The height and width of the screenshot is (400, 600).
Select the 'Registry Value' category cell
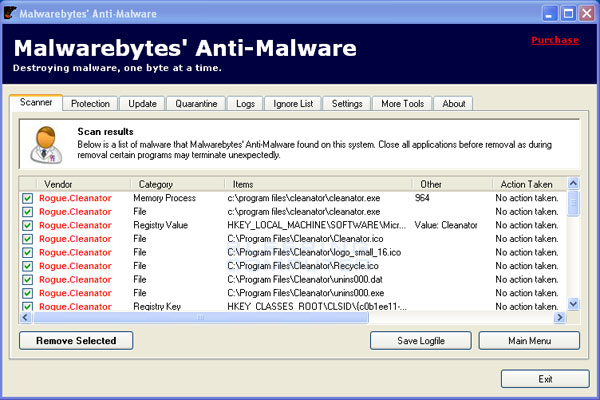tap(161, 225)
